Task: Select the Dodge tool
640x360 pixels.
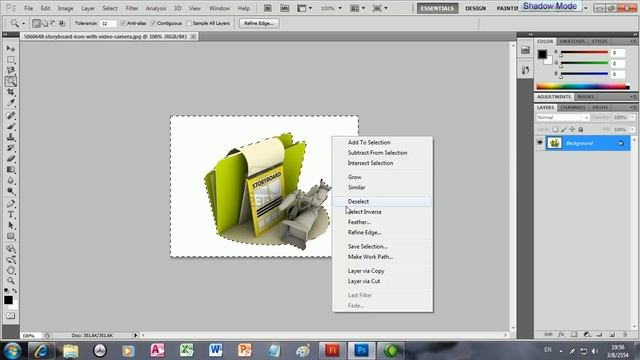Action: tap(11, 191)
